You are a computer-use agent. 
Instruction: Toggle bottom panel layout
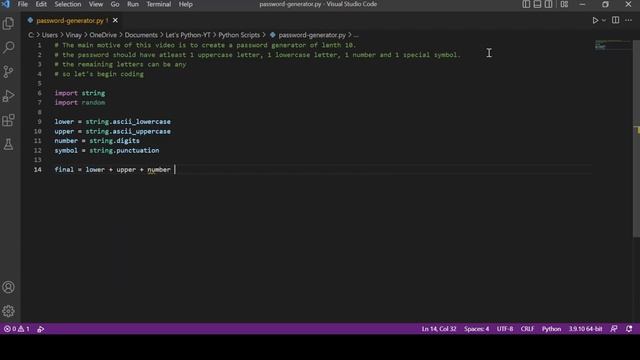[x=538, y=4]
